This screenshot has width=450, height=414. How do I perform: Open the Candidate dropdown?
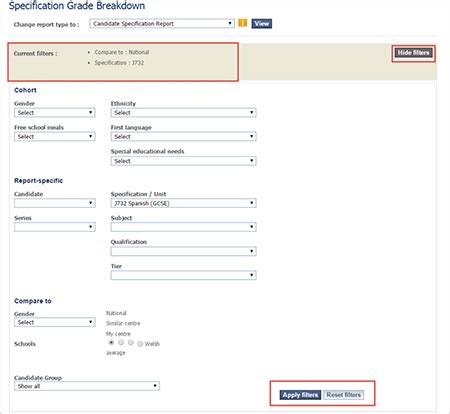tap(55, 203)
